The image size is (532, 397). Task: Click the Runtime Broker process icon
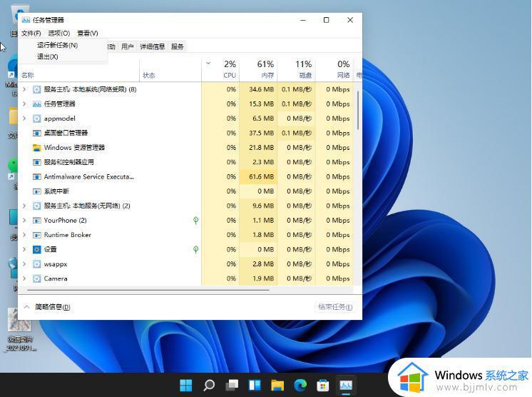pyautogui.click(x=36, y=235)
